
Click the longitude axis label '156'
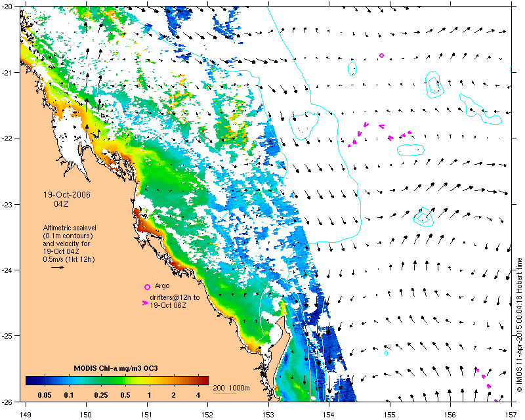point(451,415)
